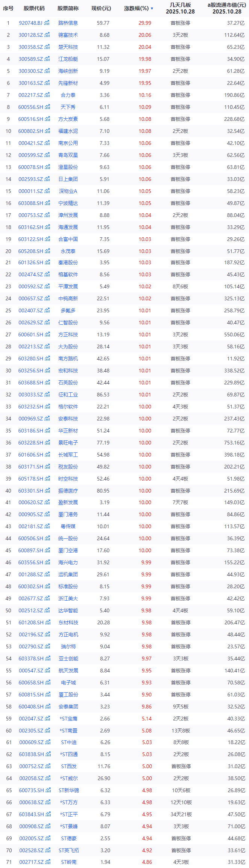Click the 股票代码 column header
This screenshot has height=868, width=249.
[34, 8]
